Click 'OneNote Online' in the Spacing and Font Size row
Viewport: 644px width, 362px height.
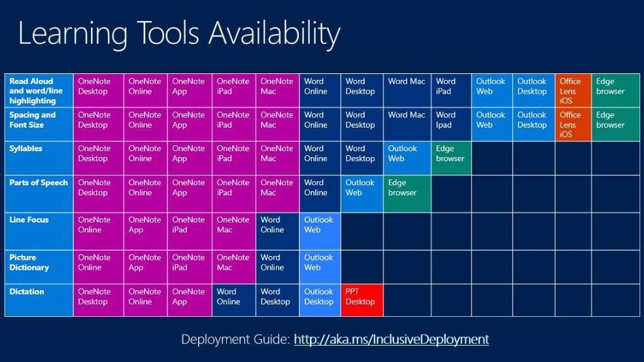coord(145,124)
